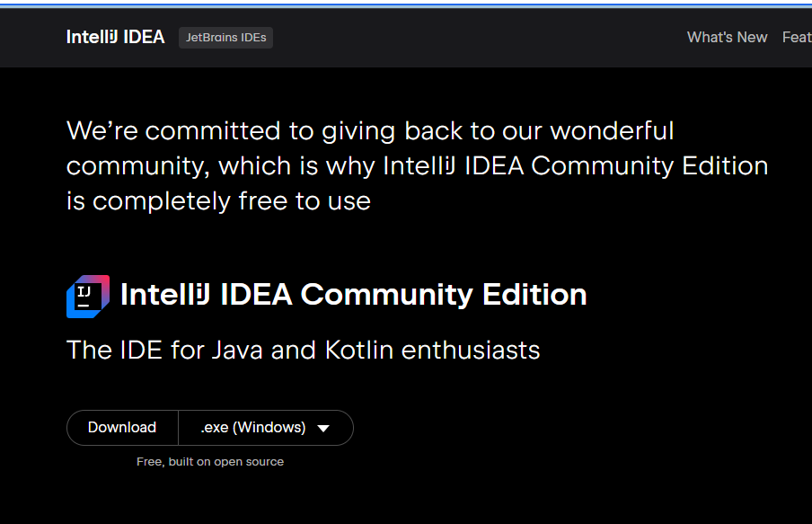Click the "Free, built on open source" caption

[210, 462]
